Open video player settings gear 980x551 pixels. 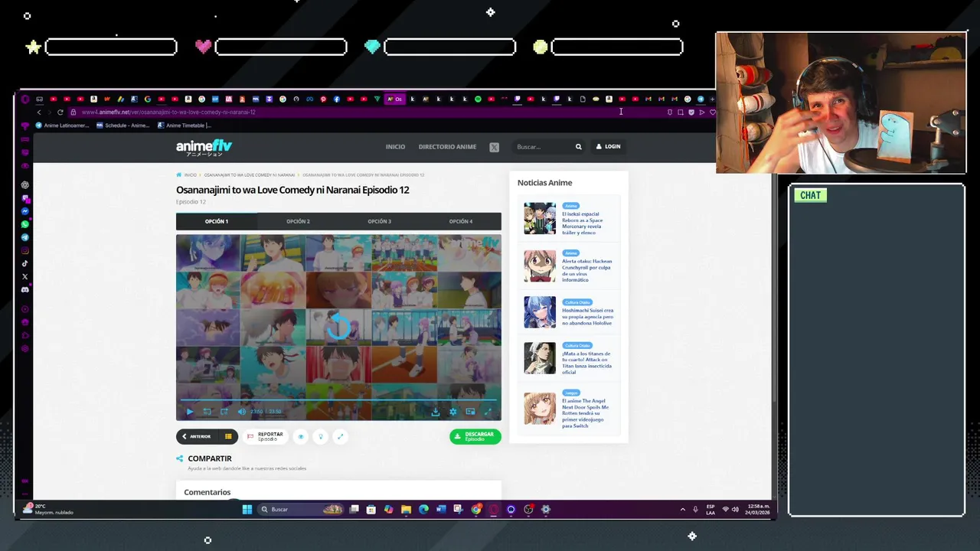point(452,412)
